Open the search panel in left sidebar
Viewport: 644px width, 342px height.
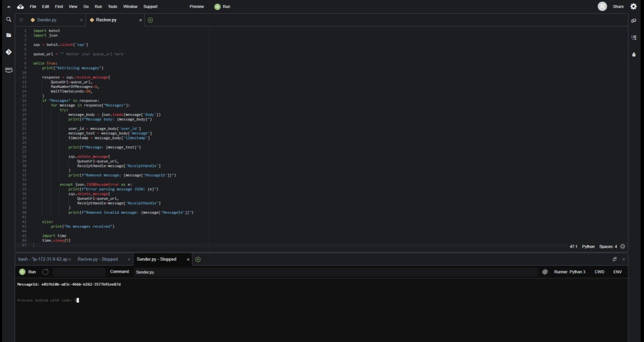tap(9, 20)
